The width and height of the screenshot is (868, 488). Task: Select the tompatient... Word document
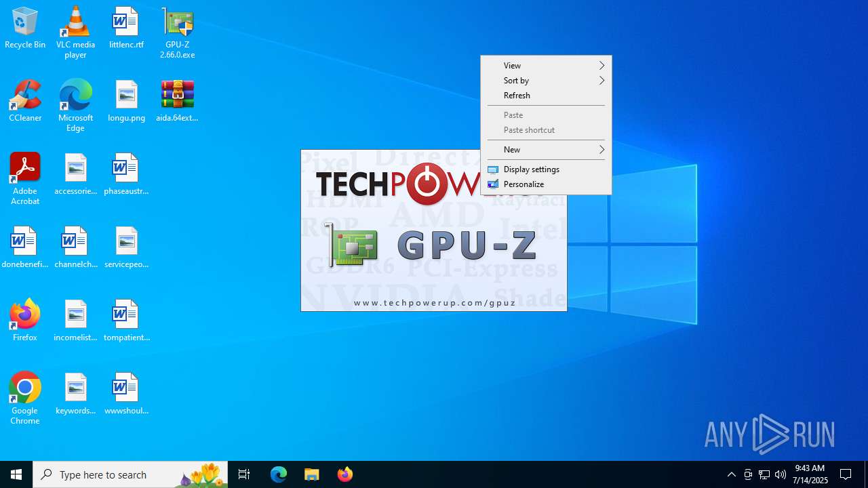[126, 321]
